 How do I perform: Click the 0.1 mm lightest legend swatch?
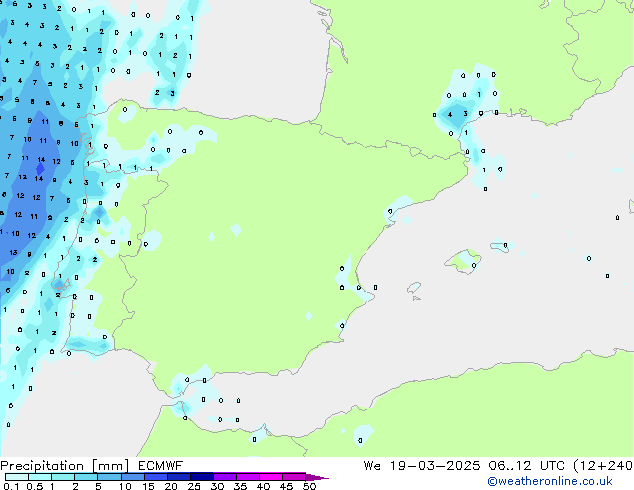point(15,476)
